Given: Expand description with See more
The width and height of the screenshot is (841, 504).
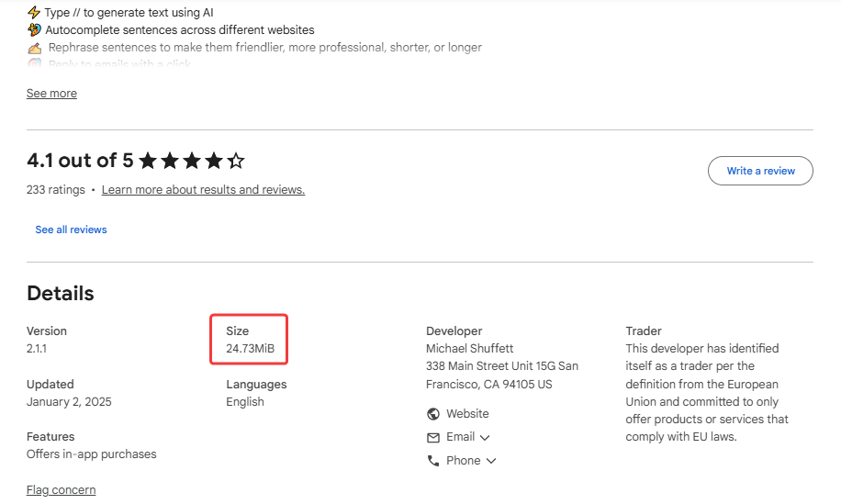Looking at the screenshot, I should click(x=51, y=94).
